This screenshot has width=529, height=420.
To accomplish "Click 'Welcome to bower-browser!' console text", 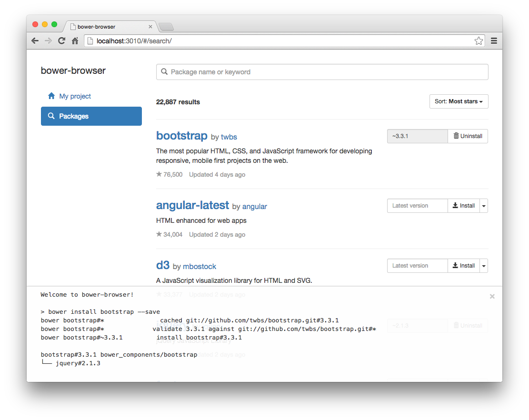I will point(87,294).
